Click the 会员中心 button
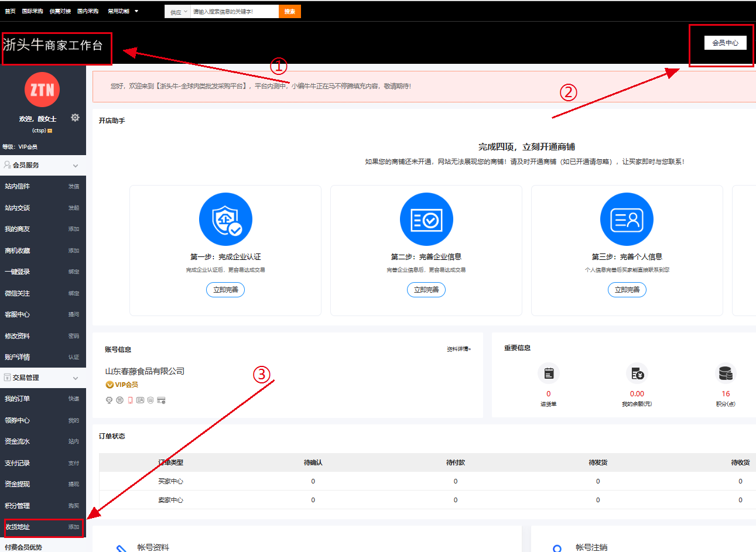 click(x=725, y=43)
